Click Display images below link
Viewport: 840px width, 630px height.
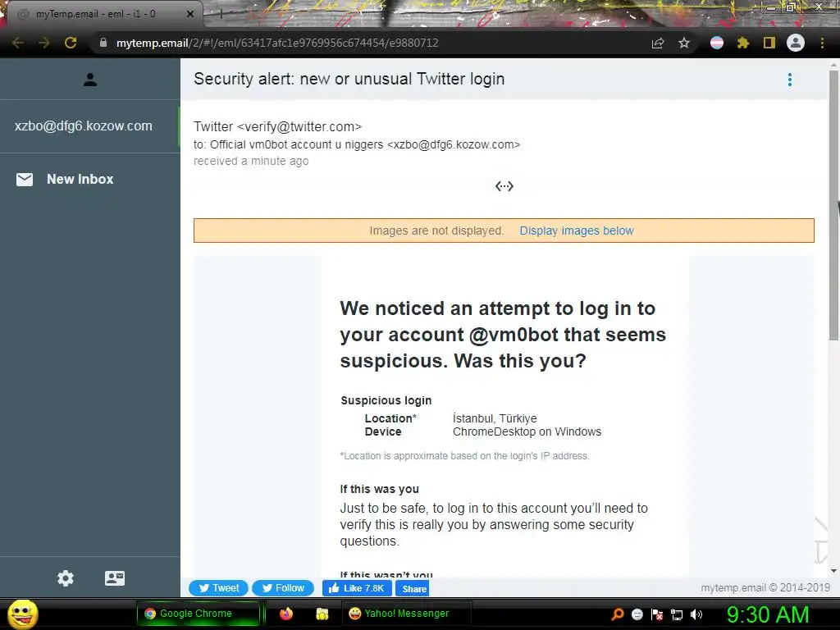[x=577, y=231]
